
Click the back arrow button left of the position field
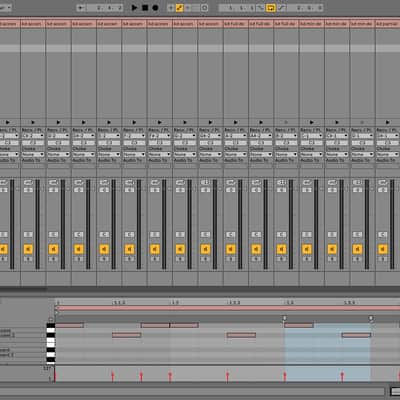pyautogui.click(x=81, y=8)
